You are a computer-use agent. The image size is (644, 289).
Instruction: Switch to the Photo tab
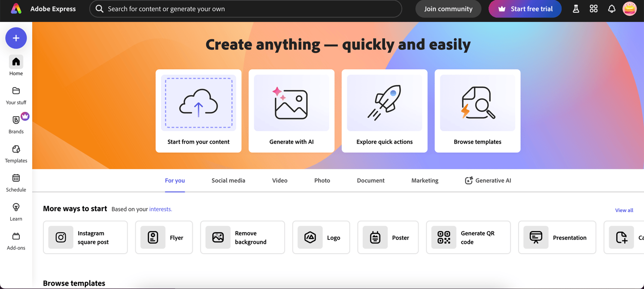coord(322,181)
